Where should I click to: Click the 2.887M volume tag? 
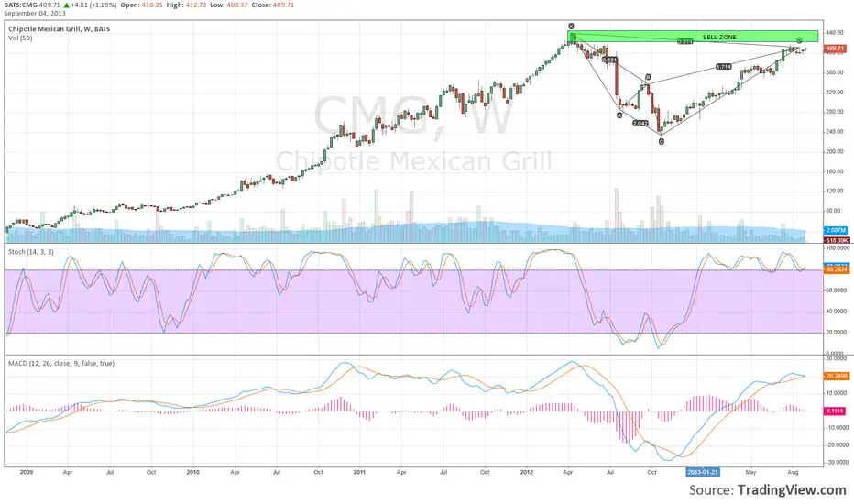tap(836, 231)
